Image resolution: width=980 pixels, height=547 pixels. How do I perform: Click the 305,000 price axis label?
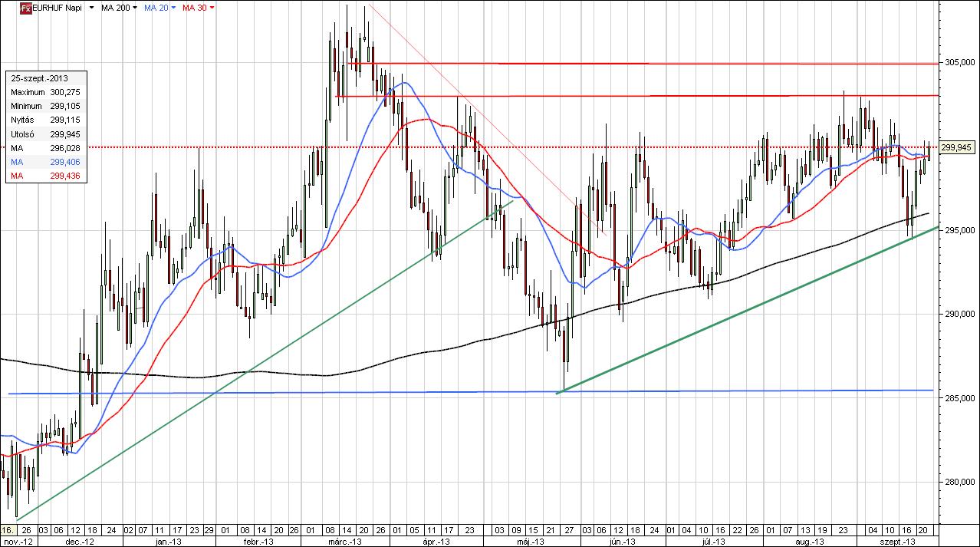pos(959,63)
